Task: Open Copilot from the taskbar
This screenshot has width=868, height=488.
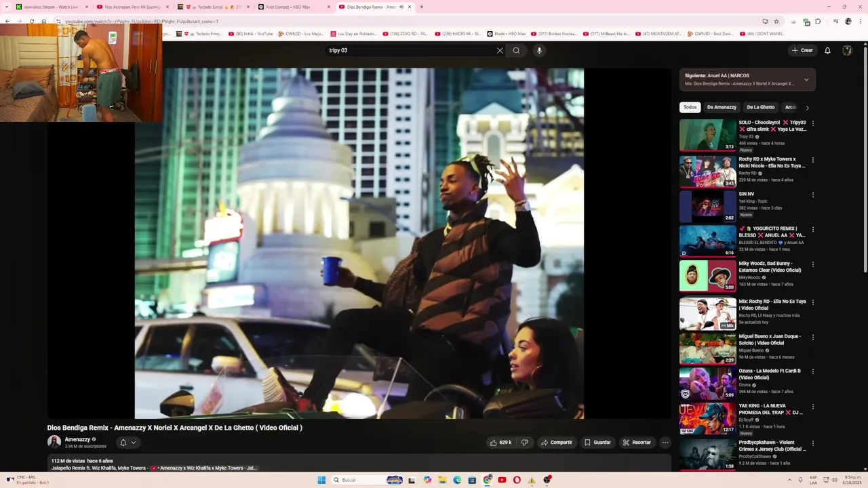Action: 427,480
